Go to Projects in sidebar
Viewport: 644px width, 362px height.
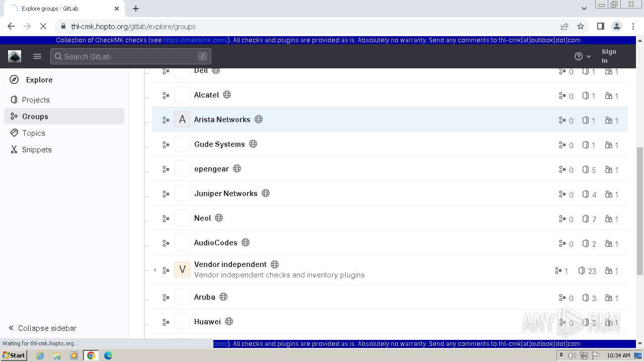(36, 100)
